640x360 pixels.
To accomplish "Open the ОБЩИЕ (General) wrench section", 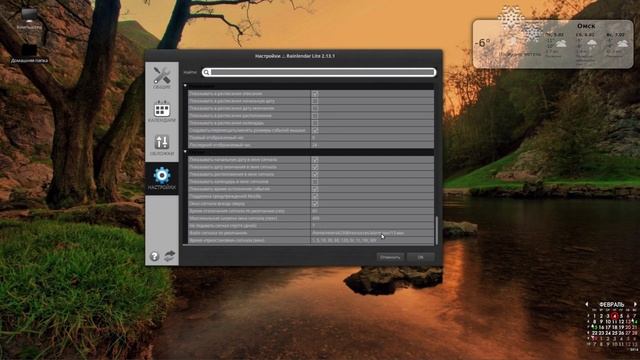I will click(x=162, y=78).
